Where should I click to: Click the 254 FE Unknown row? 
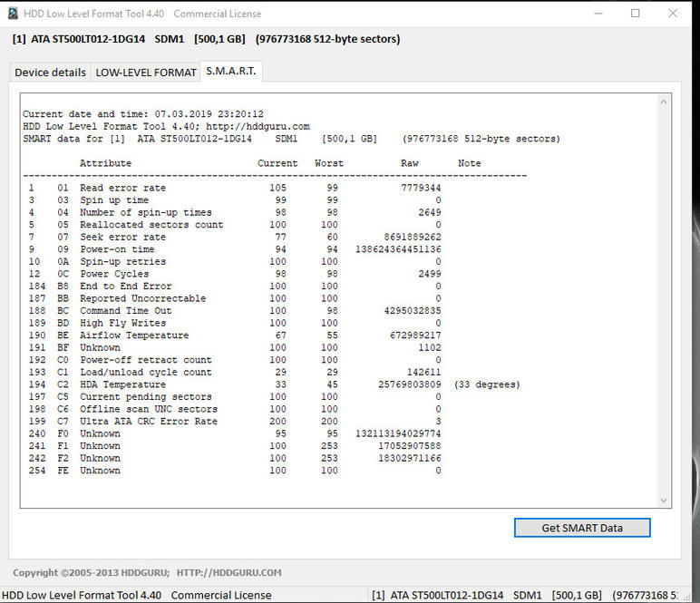click(x=235, y=471)
